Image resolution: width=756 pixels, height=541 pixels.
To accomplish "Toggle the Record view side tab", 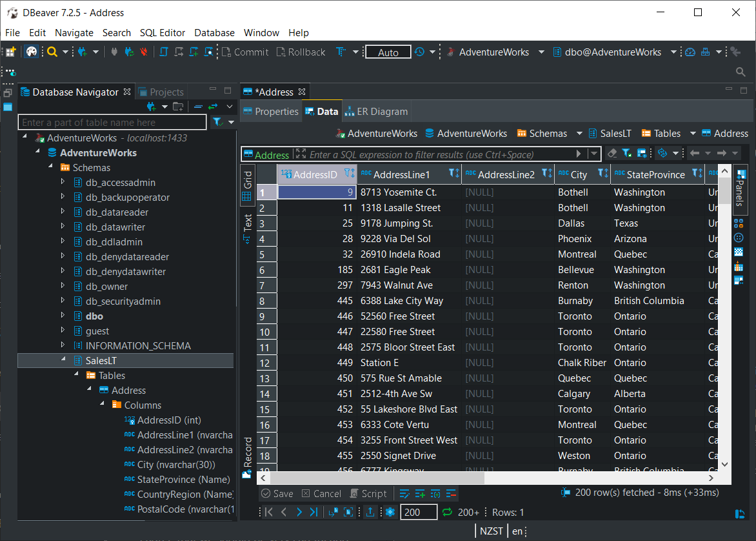I will point(247,456).
